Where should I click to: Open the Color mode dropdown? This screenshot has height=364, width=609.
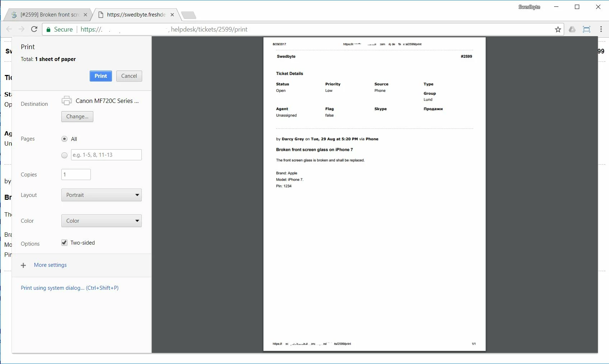click(102, 221)
